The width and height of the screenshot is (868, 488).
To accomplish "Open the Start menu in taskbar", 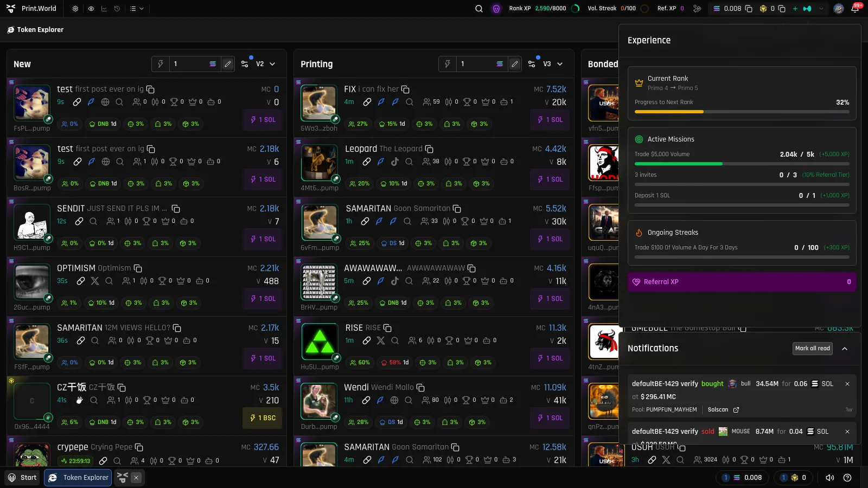I will [22, 478].
